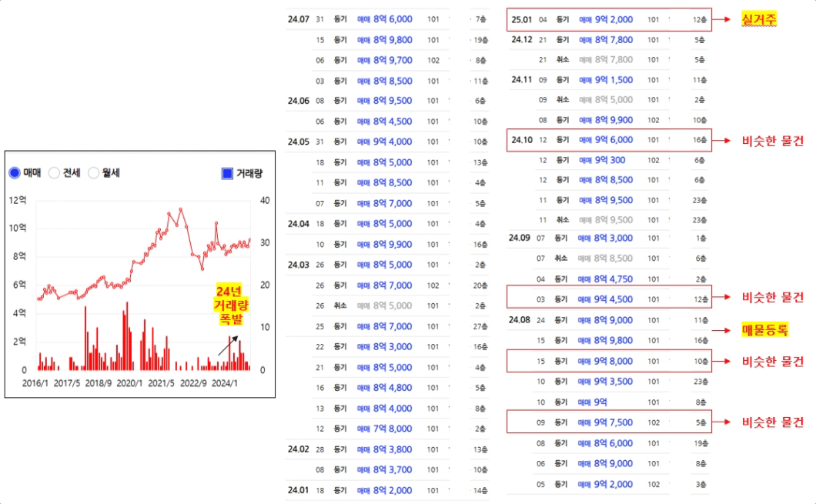Viewport: 816px width, 504px height.
Task: Click the 24.08 month label
Action: pyautogui.click(x=520, y=320)
